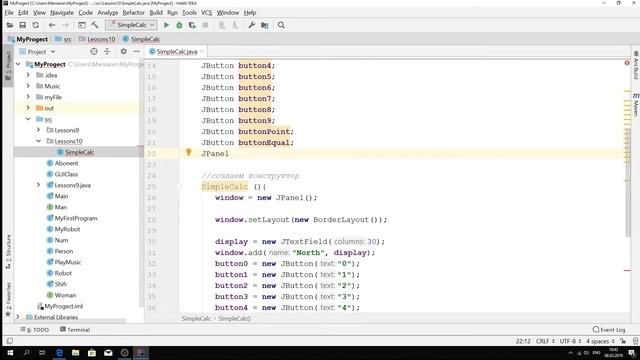Open File Explorer from taskbar
This screenshot has height=360, width=640.
(76, 353)
